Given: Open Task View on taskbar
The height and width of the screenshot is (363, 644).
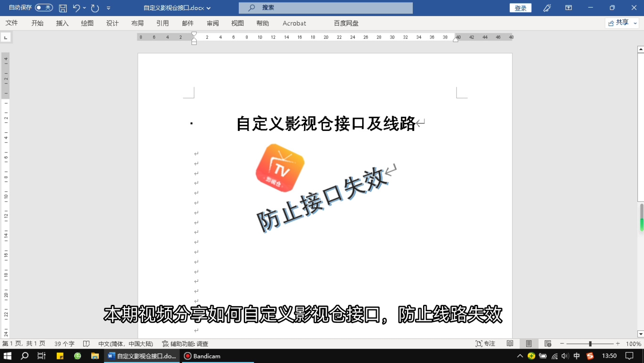Looking at the screenshot, I should pos(42,356).
